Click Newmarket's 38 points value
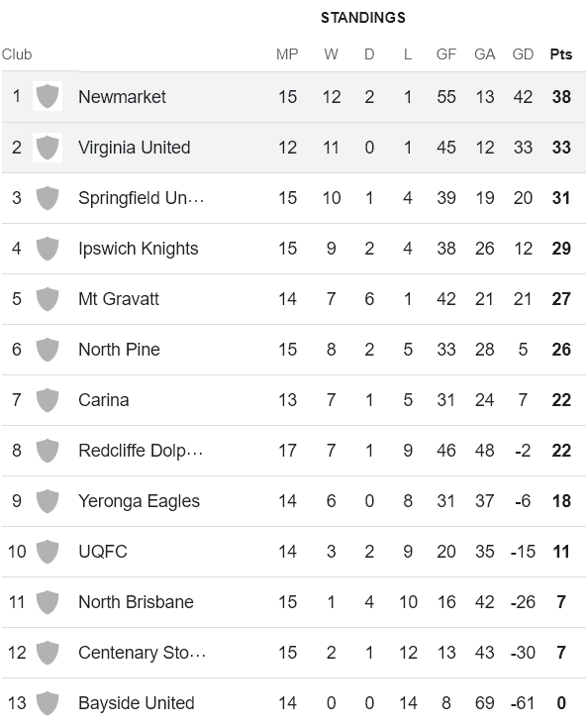586x728 pixels. coord(561,97)
